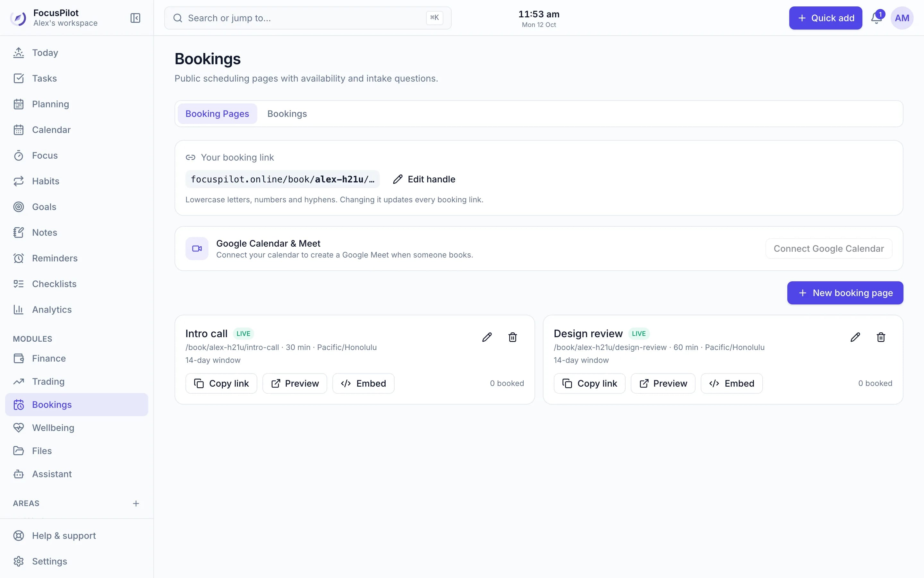The height and width of the screenshot is (578, 924).
Task: Open Notes page
Action: pyautogui.click(x=76, y=232)
